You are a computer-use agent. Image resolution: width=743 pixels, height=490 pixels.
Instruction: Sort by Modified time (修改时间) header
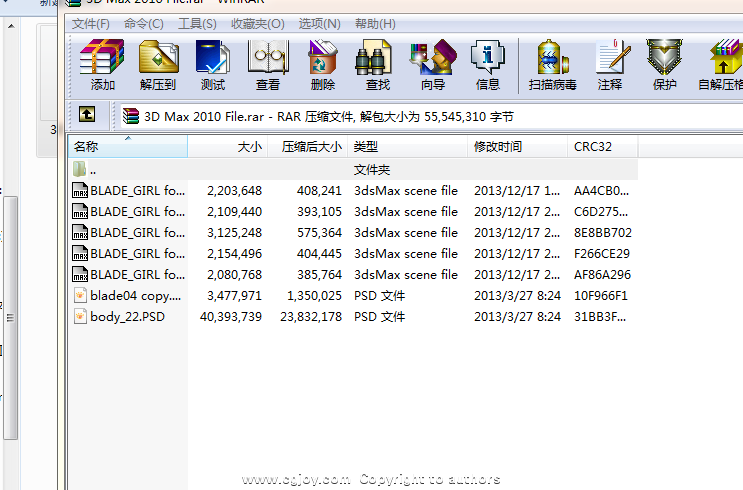click(x=517, y=146)
